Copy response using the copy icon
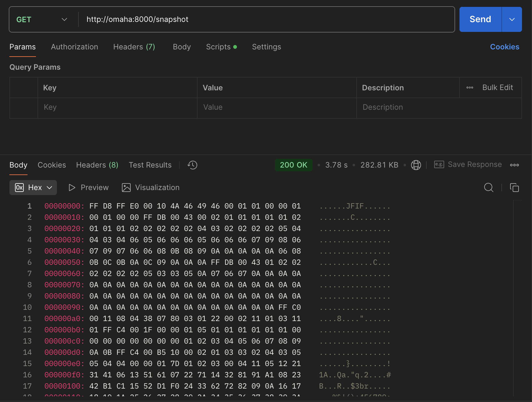The image size is (532, 402). pyautogui.click(x=514, y=188)
